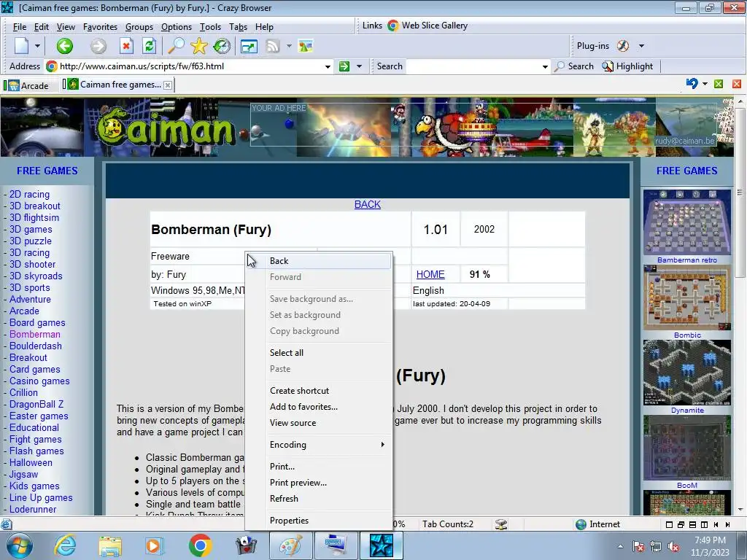The height and width of the screenshot is (560, 747).
Task: Click the RSS feed toolbar icon
Action: pyautogui.click(x=273, y=46)
